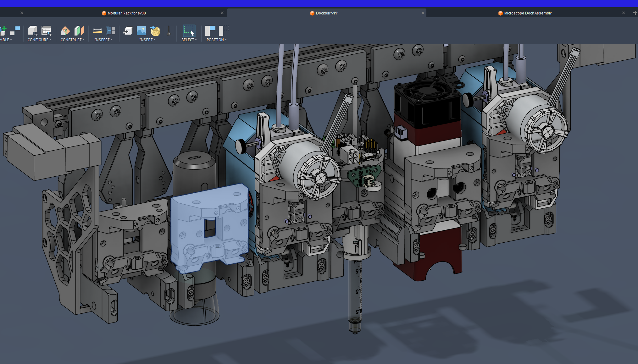638x364 pixels.
Task: Click the McMaster-Carr component icon
Action: (169, 31)
